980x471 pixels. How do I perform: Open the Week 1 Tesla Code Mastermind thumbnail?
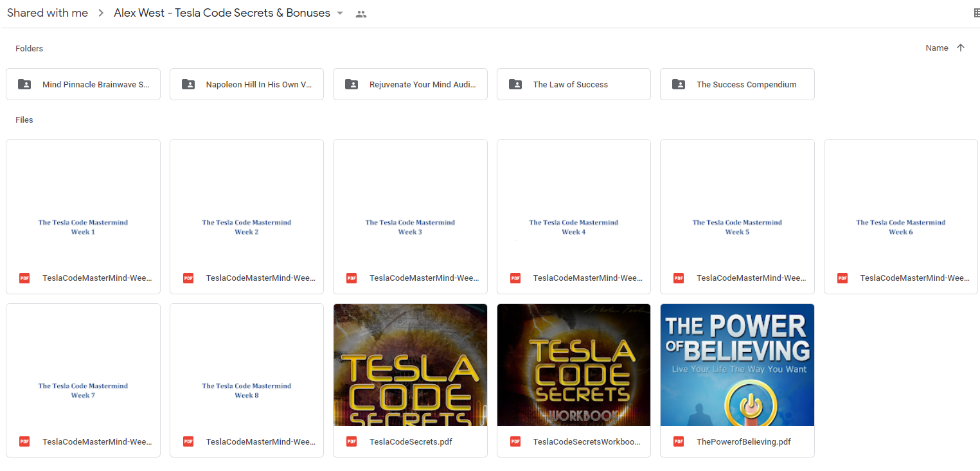point(83,201)
